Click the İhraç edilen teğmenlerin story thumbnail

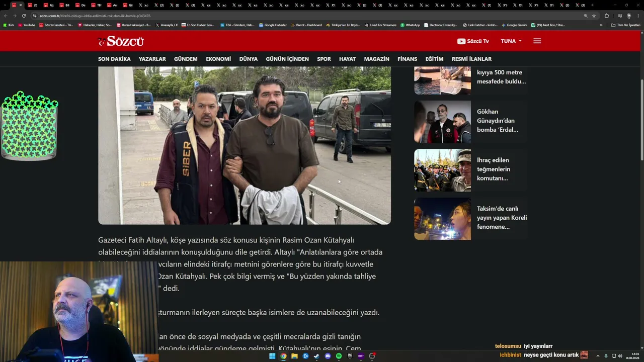442,170
